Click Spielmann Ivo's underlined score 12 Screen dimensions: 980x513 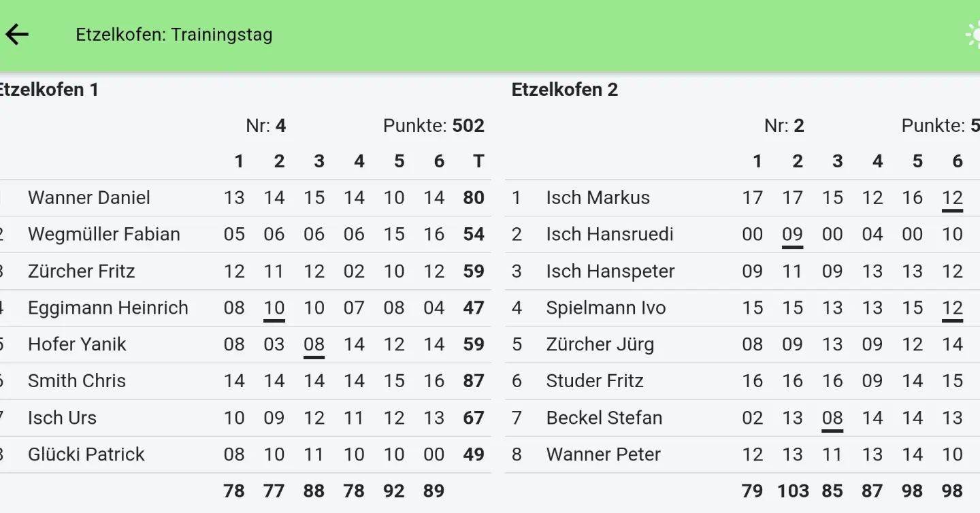coord(952,308)
